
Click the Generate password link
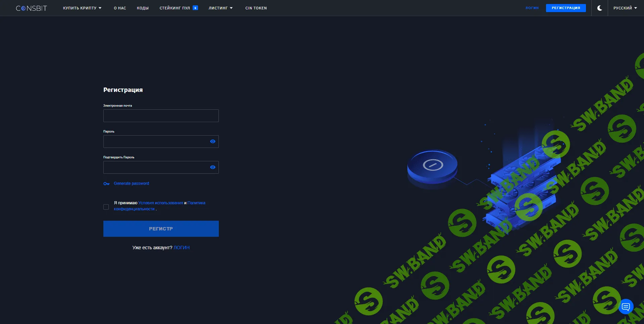[x=131, y=183]
